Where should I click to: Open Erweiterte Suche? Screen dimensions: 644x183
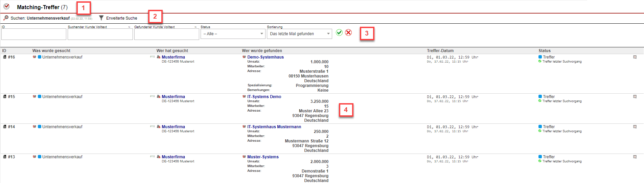tap(121, 18)
